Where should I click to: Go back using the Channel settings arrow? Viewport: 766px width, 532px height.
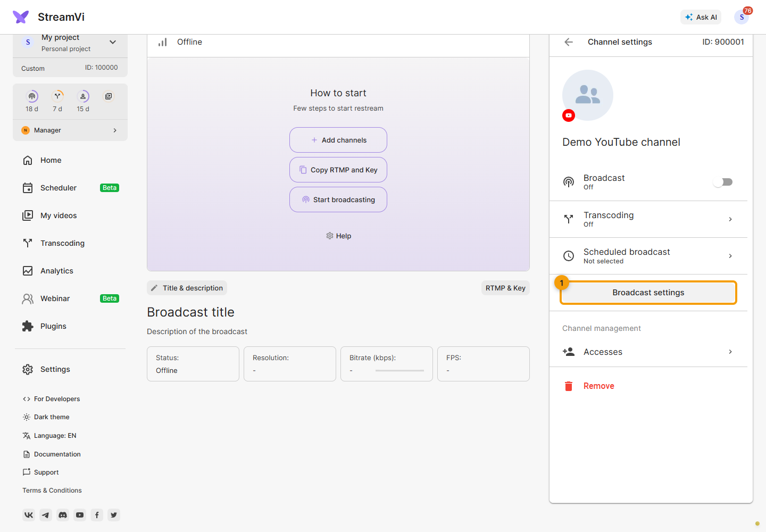(x=569, y=42)
